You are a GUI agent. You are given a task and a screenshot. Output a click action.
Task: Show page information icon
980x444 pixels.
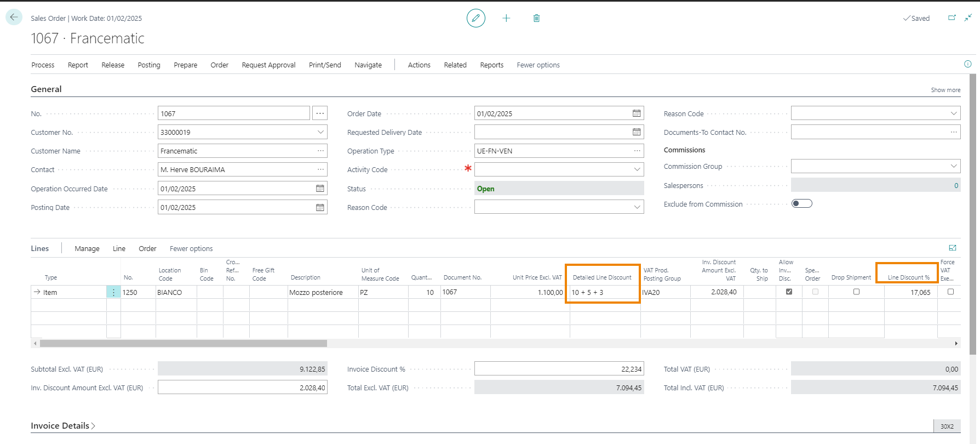[x=968, y=64]
